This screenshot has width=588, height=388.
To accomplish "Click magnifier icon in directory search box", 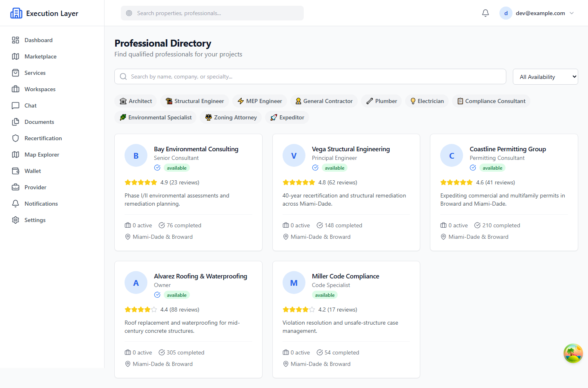I will pyautogui.click(x=123, y=76).
